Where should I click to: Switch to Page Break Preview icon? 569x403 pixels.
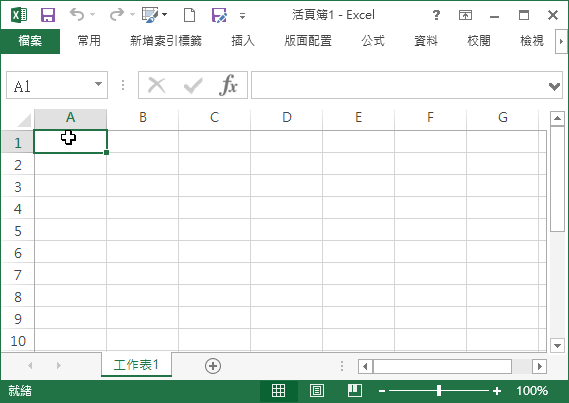(355, 391)
